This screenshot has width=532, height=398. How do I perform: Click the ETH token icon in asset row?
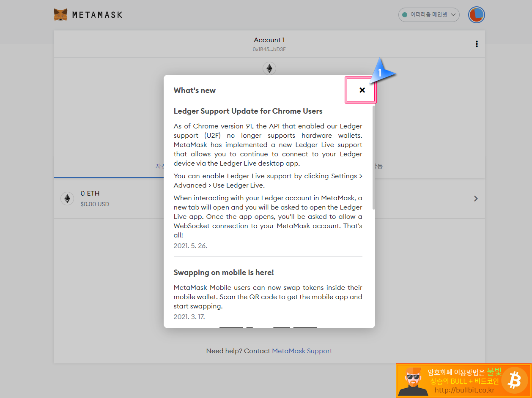pyautogui.click(x=67, y=199)
